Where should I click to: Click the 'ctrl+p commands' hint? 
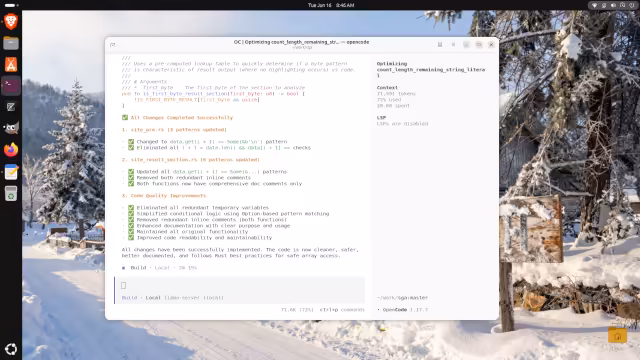point(342,310)
